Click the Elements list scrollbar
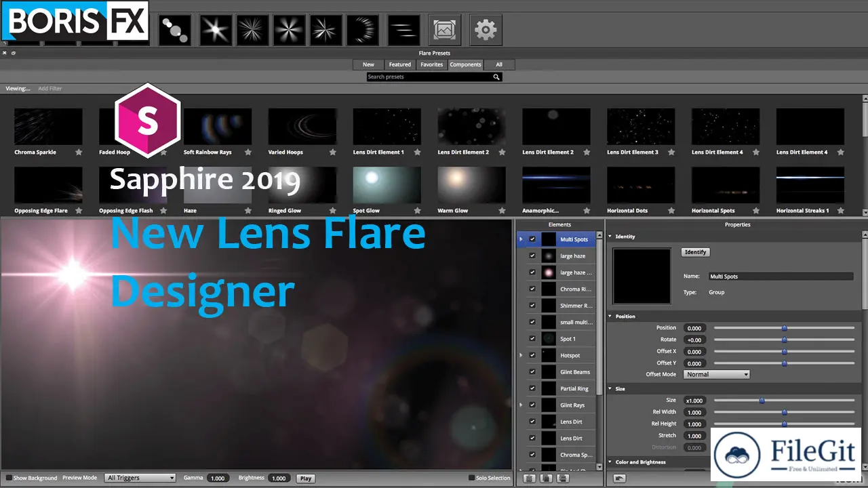This screenshot has width=868, height=488. (599, 319)
